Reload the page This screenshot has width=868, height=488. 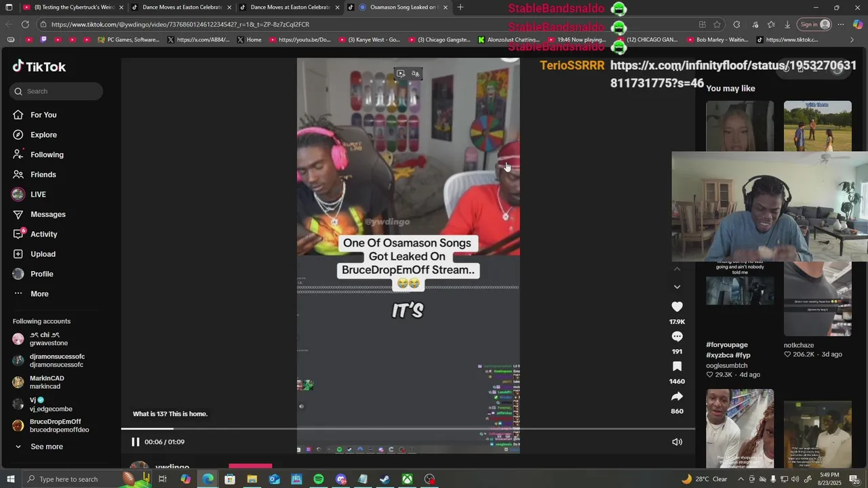click(x=25, y=24)
